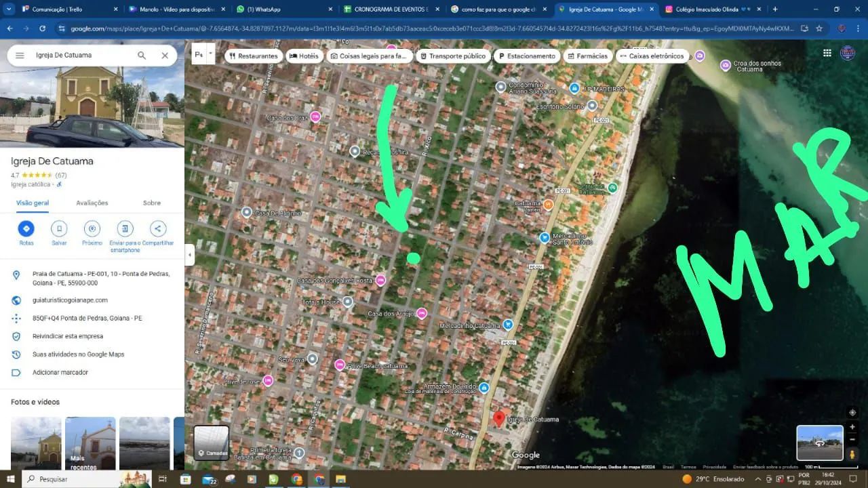Click the Street View pegman icon
Screen dimensions: 868x488
852,454
